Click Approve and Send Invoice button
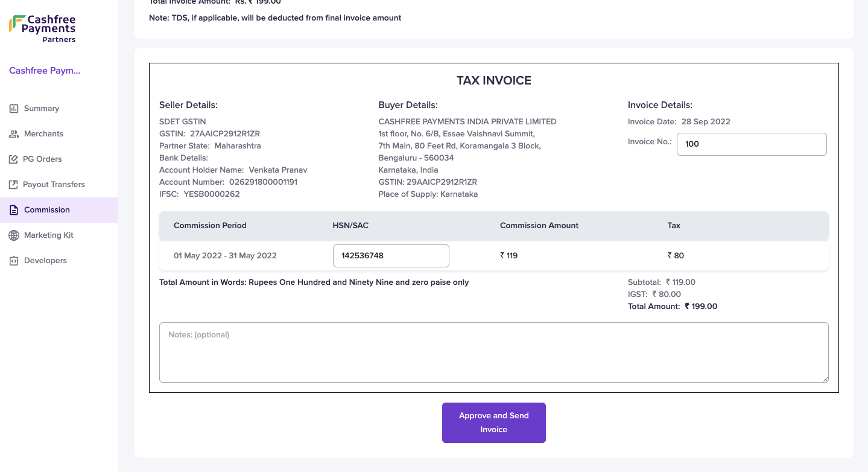The height and width of the screenshot is (472, 868). (x=493, y=423)
